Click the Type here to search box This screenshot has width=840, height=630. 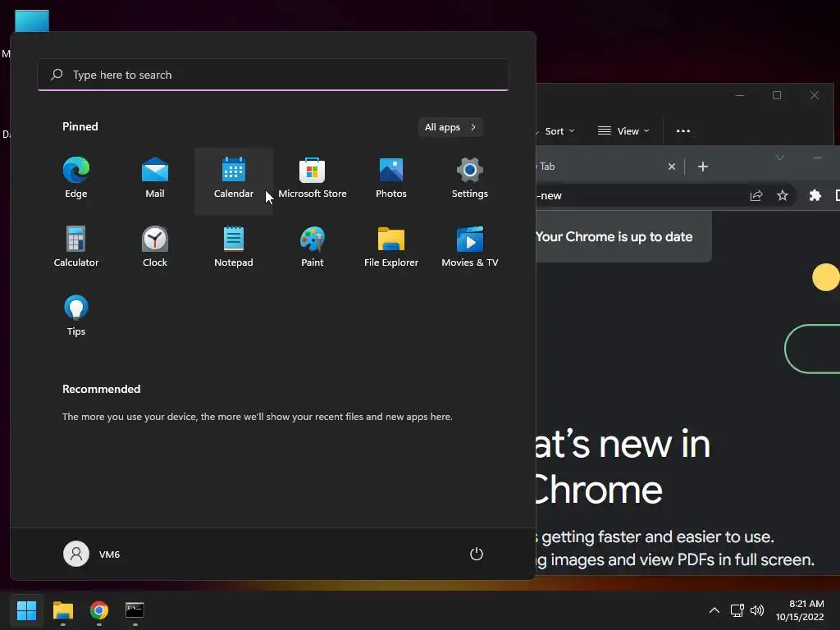tap(273, 75)
